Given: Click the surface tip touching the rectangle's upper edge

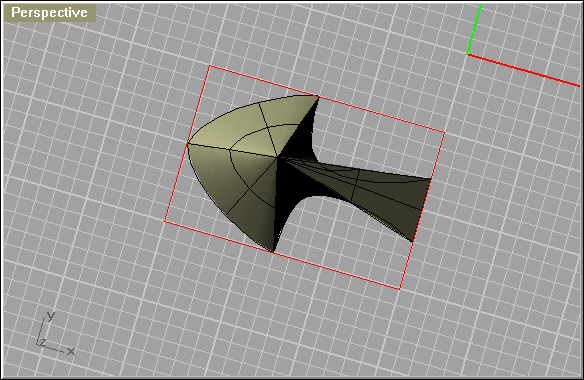Looking at the screenshot, I should click(x=318, y=96).
